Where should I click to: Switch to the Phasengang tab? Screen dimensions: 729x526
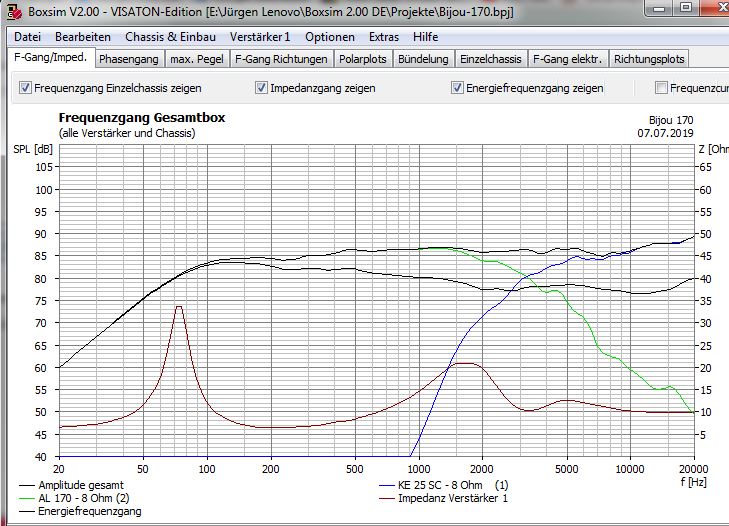(x=129, y=59)
